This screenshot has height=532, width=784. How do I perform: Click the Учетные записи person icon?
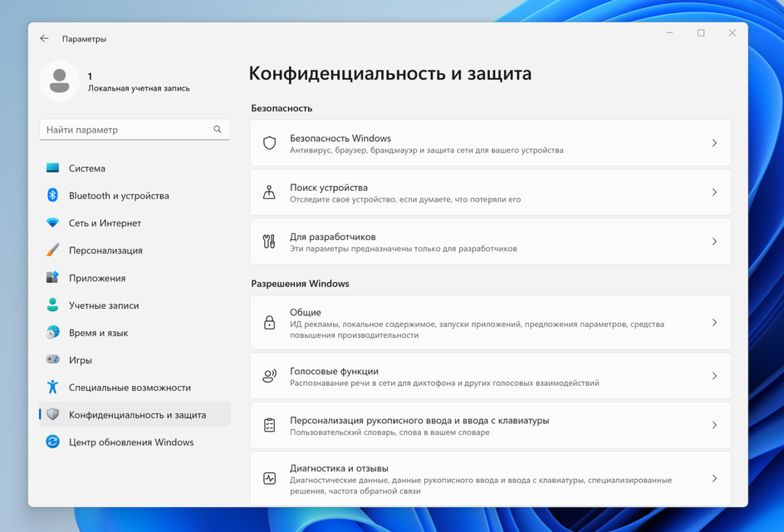[52, 305]
